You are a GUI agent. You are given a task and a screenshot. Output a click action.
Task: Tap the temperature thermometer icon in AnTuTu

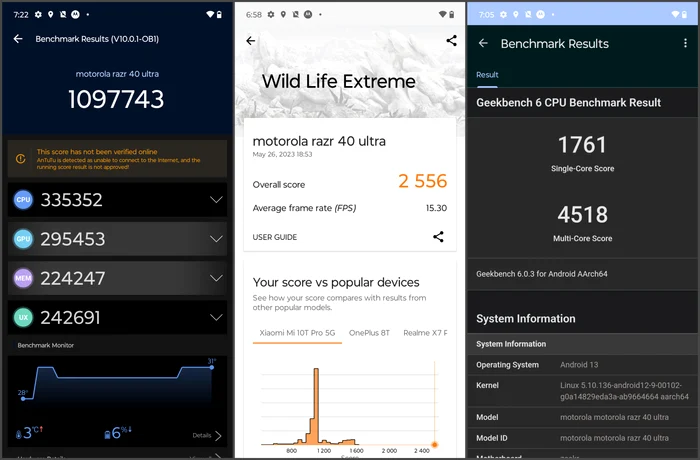pos(18,434)
